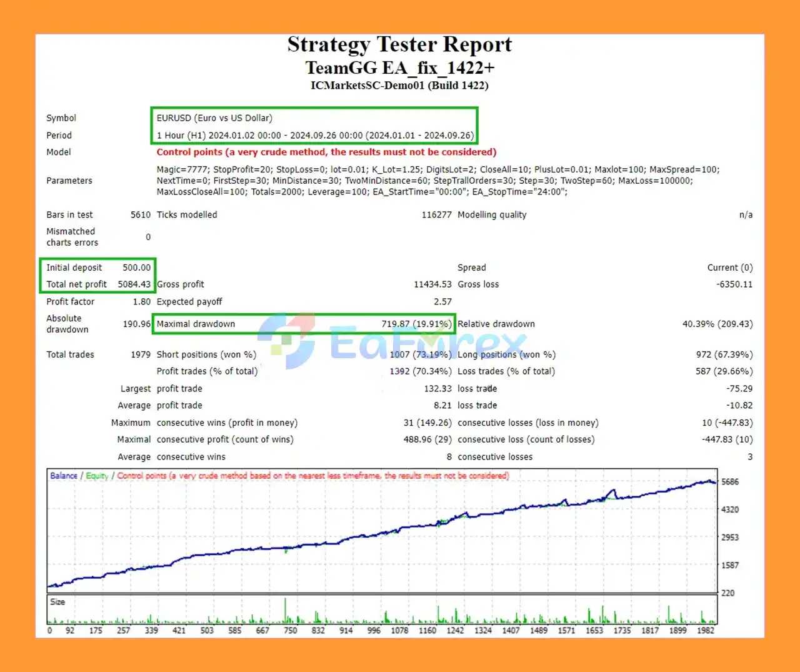Viewport: 800px width, 672px height.
Task: Click the Gross loss value -6350.11
Action: [x=734, y=284]
